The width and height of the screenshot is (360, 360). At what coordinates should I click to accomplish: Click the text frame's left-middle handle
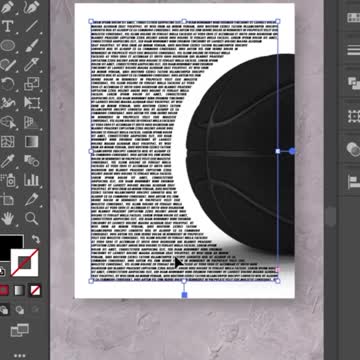tap(91, 151)
